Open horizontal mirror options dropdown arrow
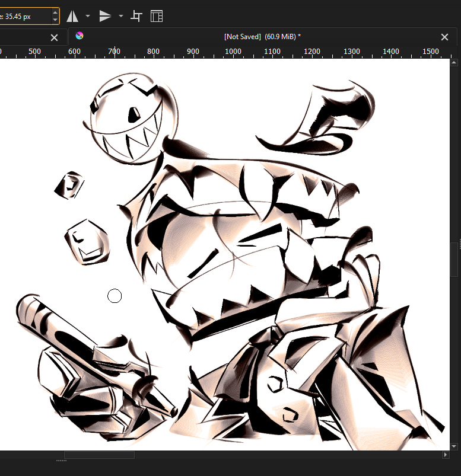This screenshot has height=476, width=461. tap(88, 16)
